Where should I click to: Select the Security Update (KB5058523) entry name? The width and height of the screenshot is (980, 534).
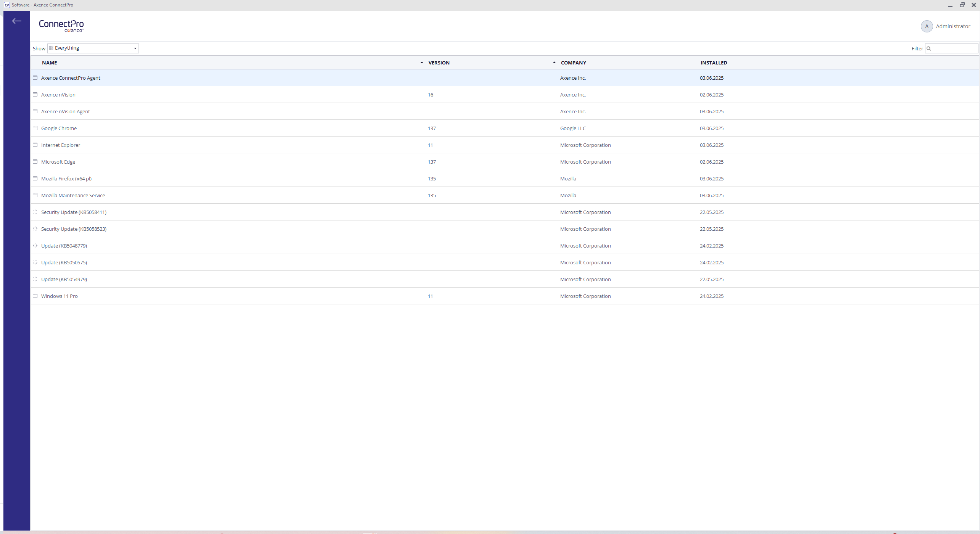(74, 229)
